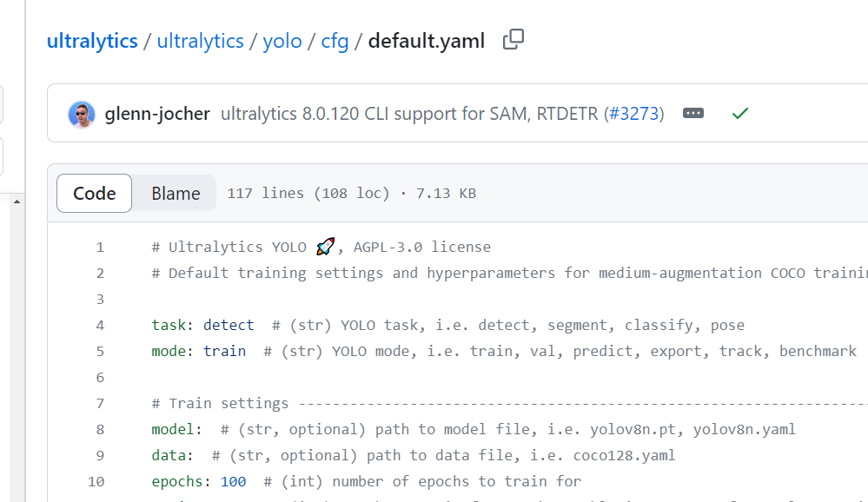Select the epochs value 100 on line 10
The width and height of the screenshot is (868, 502).
pos(233,481)
